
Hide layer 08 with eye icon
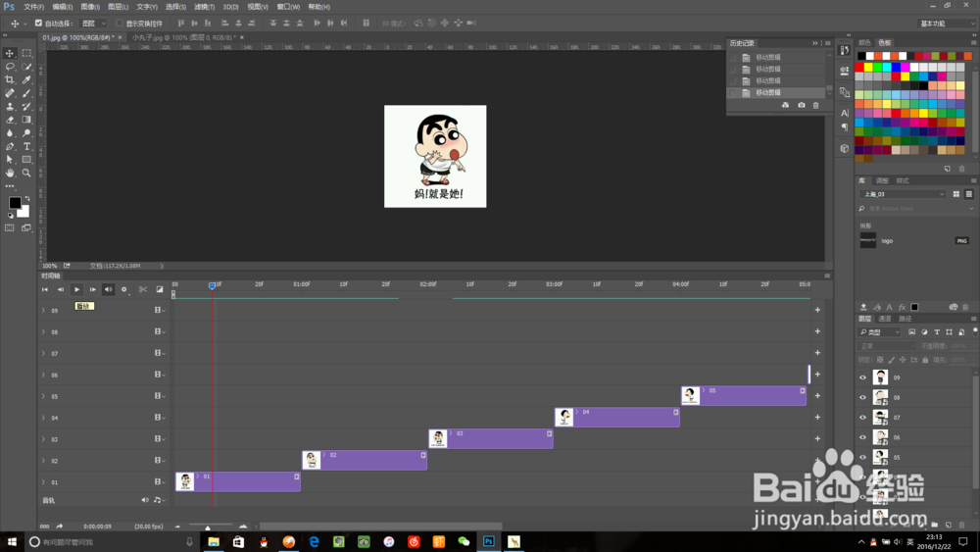pos(863,398)
